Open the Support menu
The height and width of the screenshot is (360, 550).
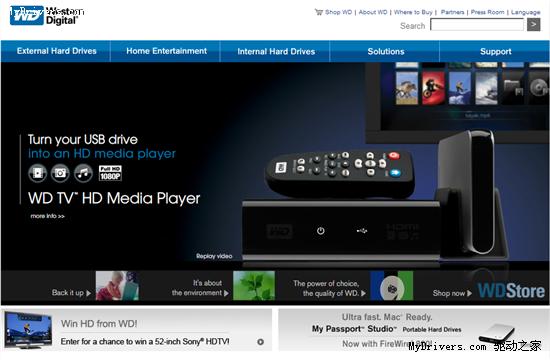pyautogui.click(x=495, y=51)
